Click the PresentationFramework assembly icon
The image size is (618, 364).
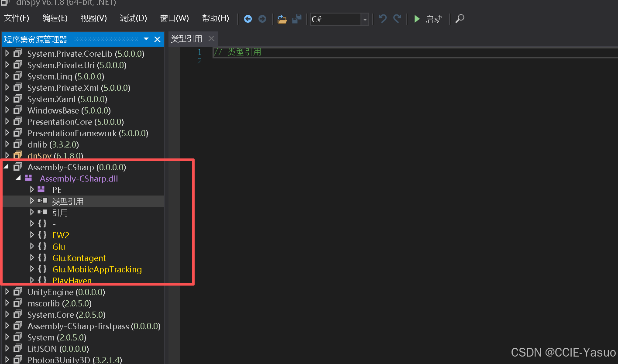[x=17, y=133]
